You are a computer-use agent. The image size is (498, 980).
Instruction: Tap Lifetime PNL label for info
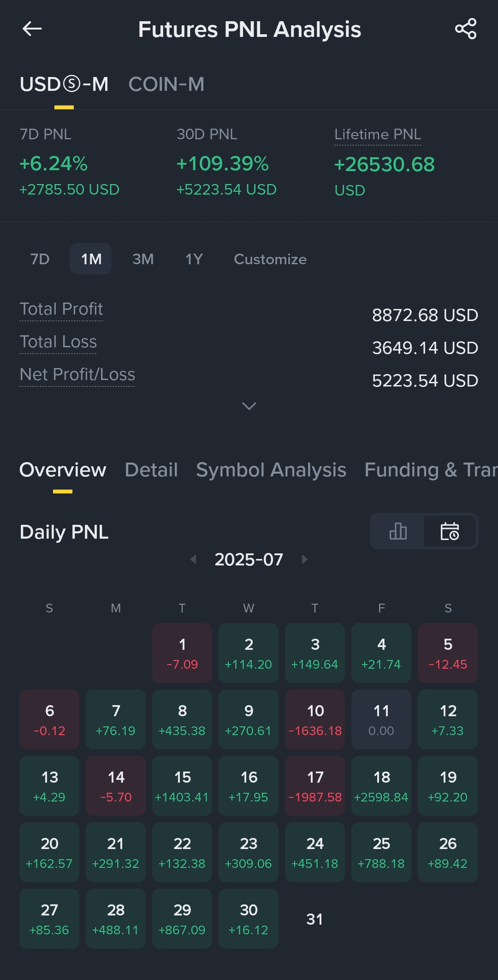pos(378,135)
